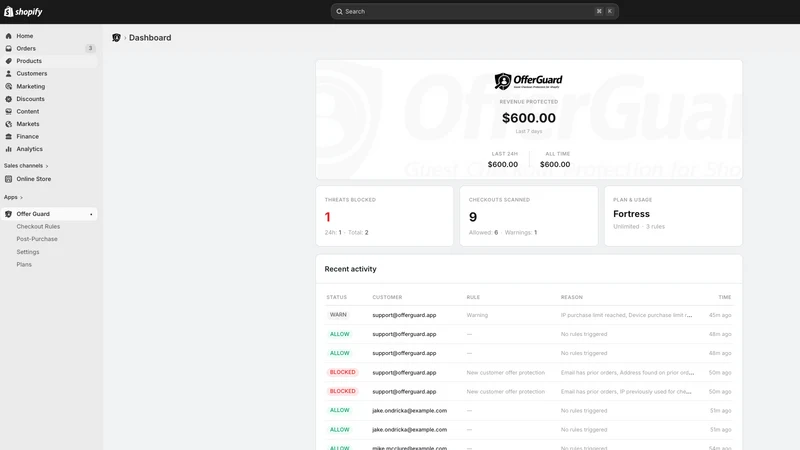Viewport: 800px width, 450px height.
Task: Click the ALLOW badge in the first 48m ago row
Action: [339, 334]
